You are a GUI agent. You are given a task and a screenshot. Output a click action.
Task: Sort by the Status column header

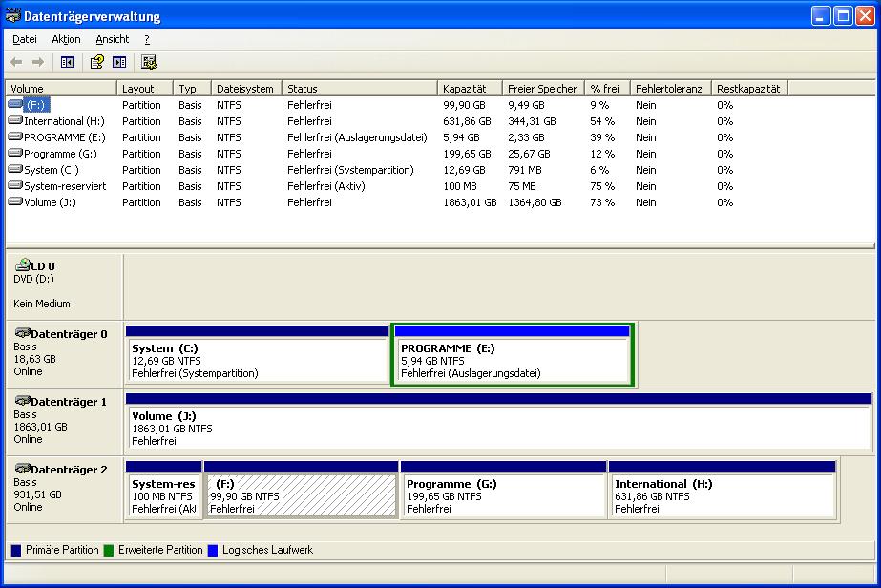(x=359, y=89)
